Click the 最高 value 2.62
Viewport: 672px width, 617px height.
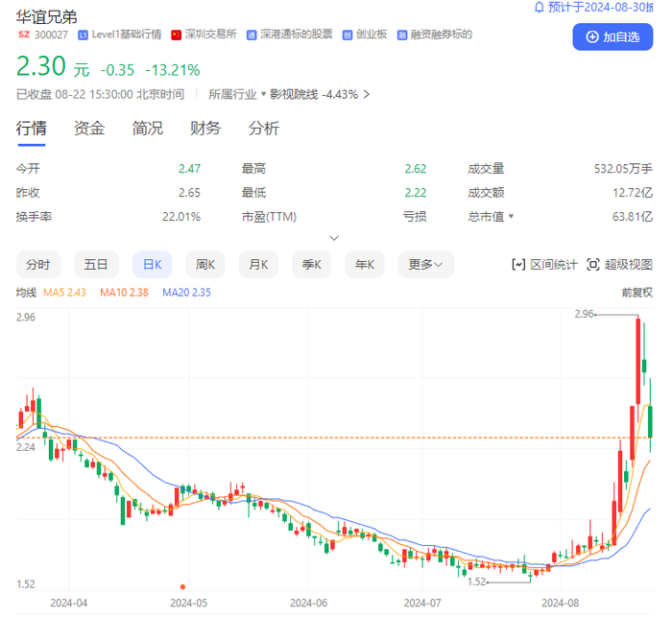[416, 169]
